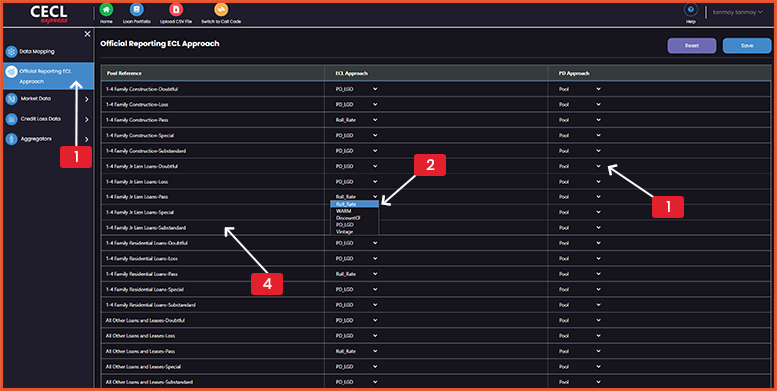The image size is (777, 391).
Task: Click the Reset button
Action: click(x=692, y=46)
